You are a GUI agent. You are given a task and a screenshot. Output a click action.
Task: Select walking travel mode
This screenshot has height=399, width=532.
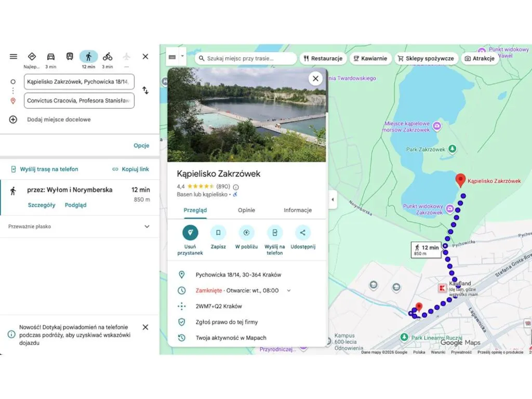[x=88, y=57]
